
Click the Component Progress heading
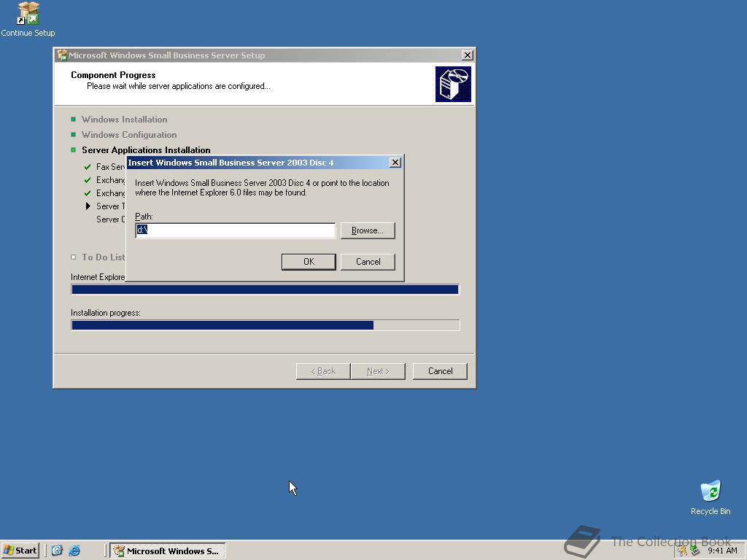[x=113, y=75]
